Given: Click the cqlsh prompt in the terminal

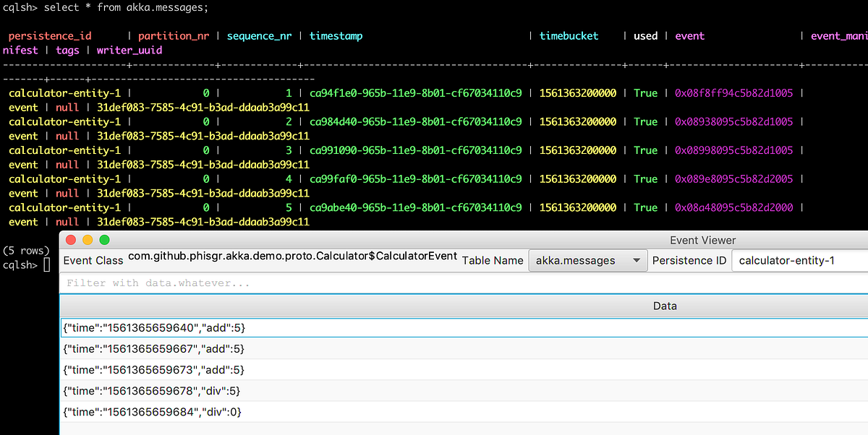Looking at the screenshot, I should click(x=22, y=264).
